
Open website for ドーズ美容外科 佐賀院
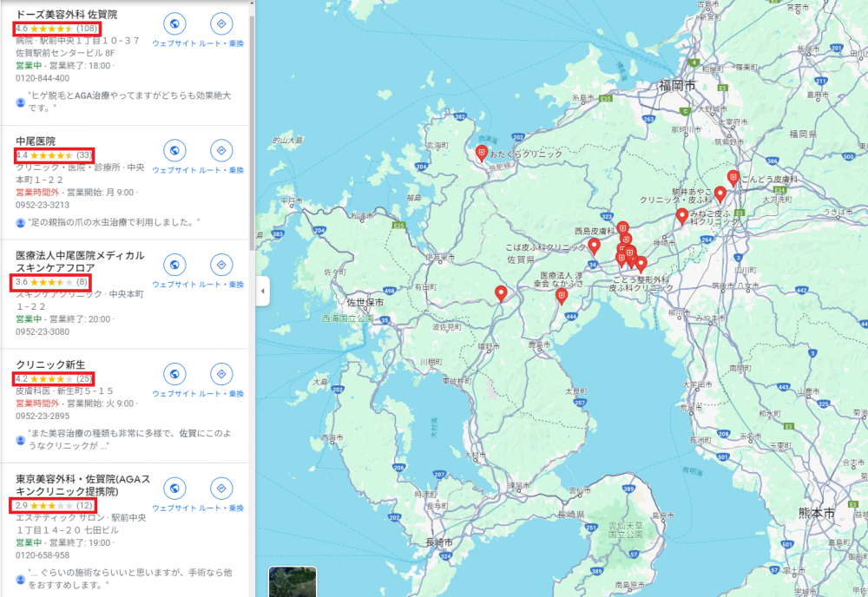coord(174,23)
